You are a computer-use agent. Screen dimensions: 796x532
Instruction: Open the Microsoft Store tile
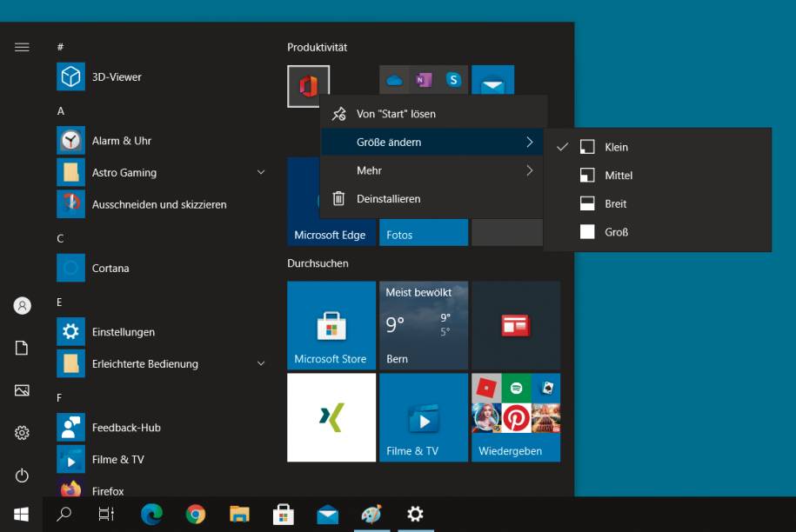tap(331, 325)
